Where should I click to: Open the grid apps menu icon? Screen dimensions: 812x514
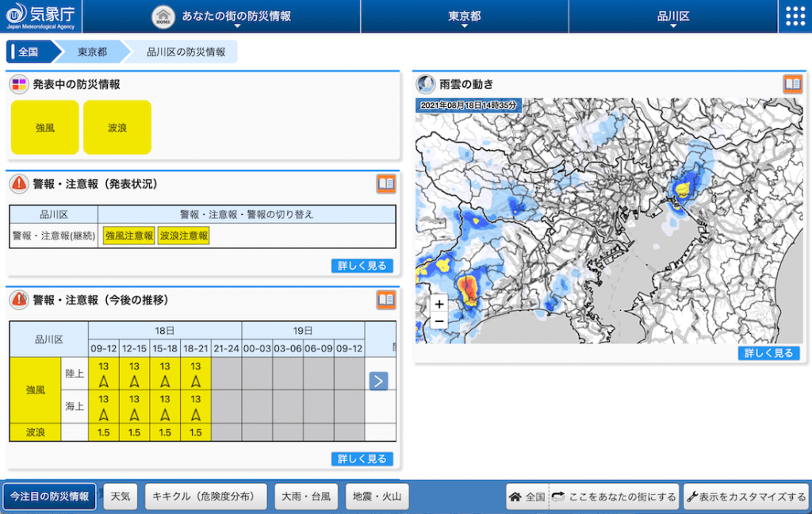point(795,17)
